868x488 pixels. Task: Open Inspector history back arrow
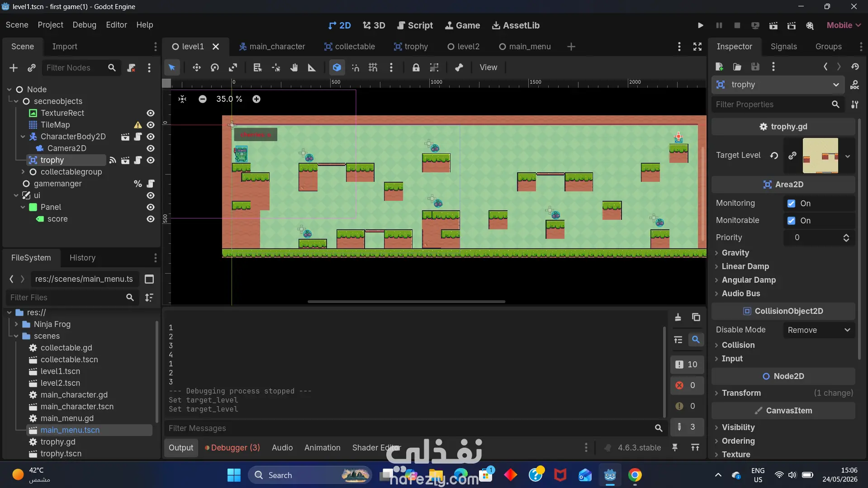click(825, 67)
